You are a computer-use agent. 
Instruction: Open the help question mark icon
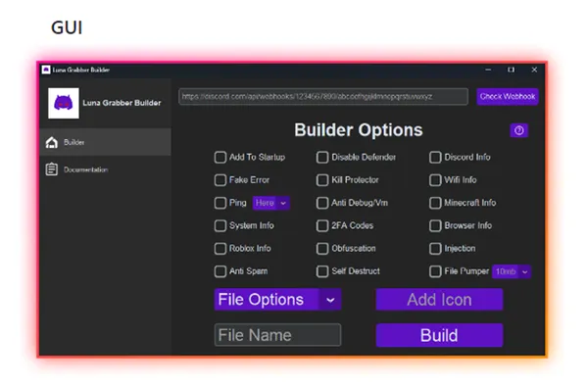(519, 130)
